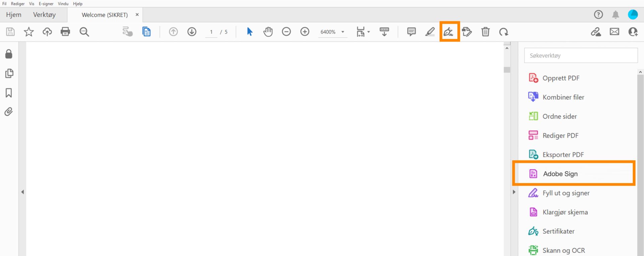Open the Attachments paperclip panel
The height and width of the screenshot is (256, 644).
coord(9,112)
